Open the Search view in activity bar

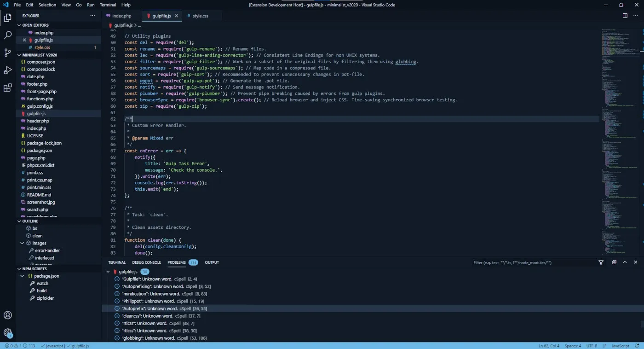point(8,35)
